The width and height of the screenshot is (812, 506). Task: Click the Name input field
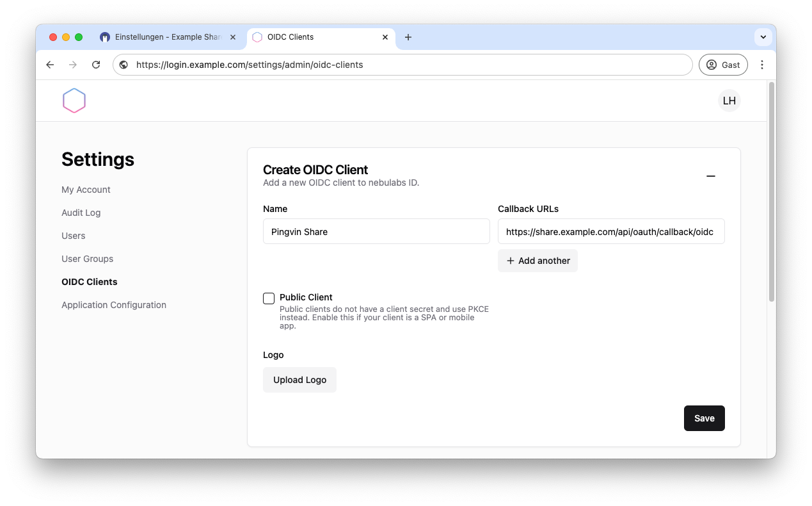pos(376,232)
